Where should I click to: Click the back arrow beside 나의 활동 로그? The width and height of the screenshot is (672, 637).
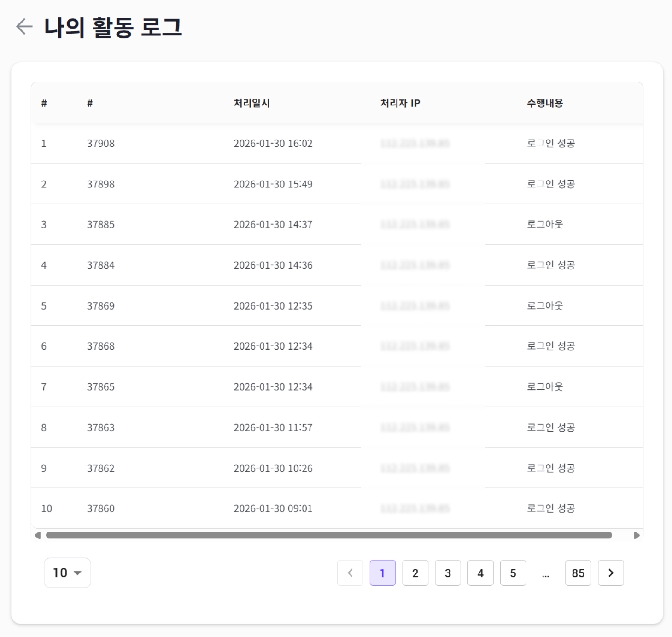point(24,27)
